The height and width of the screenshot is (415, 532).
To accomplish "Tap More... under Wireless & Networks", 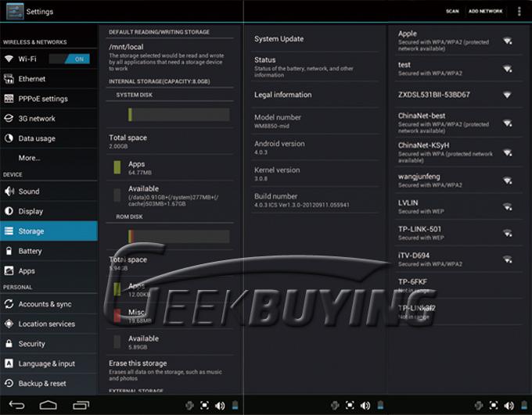I will coord(49,158).
